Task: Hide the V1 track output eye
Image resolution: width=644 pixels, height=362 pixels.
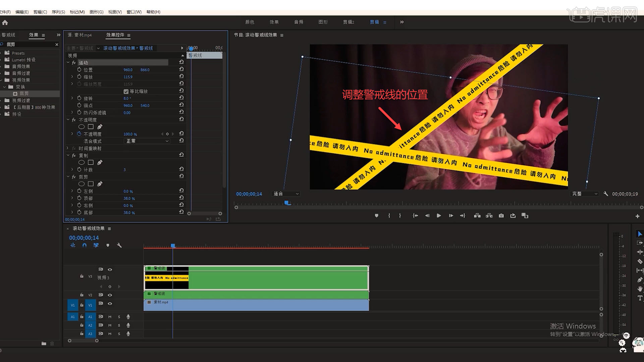Action: pyautogui.click(x=110, y=304)
